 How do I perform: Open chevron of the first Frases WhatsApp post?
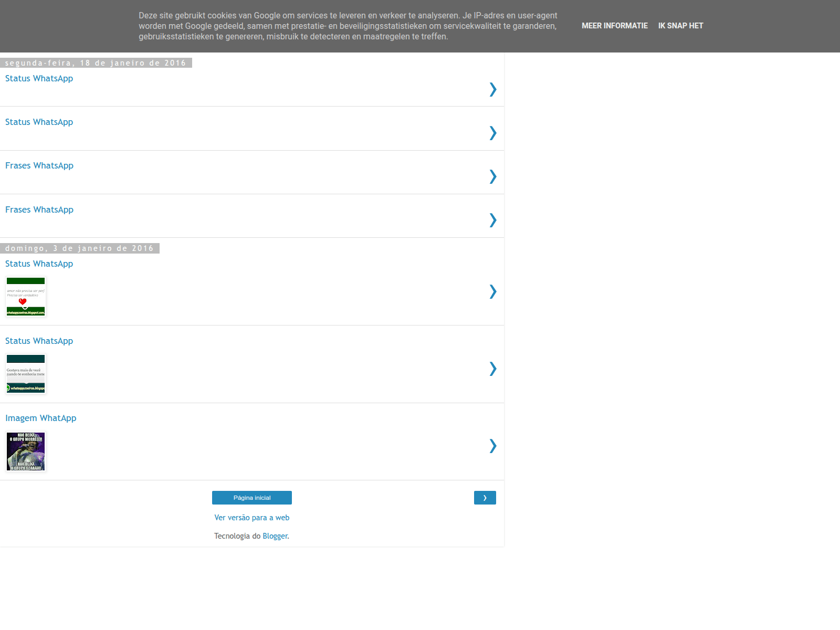(492, 176)
